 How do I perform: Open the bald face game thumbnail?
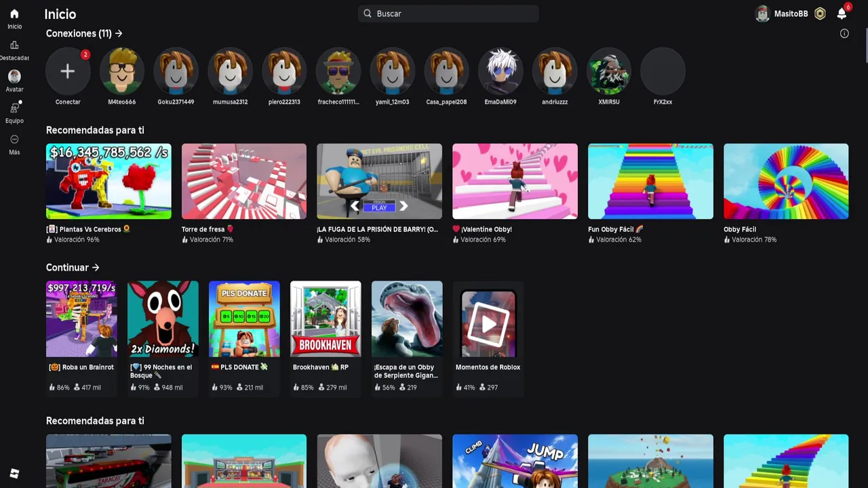coord(379,461)
